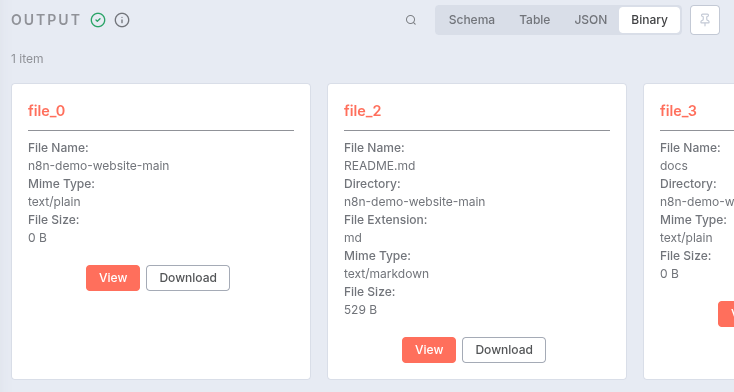Click file_0's text/plain mime type
This screenshot has width=734, height=392.
click(x=54, y=202)
